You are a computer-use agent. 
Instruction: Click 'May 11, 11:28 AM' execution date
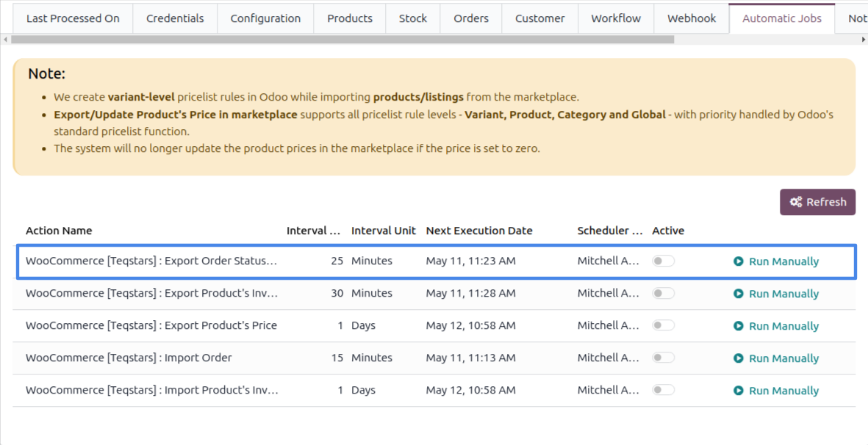tap(470, 293)
